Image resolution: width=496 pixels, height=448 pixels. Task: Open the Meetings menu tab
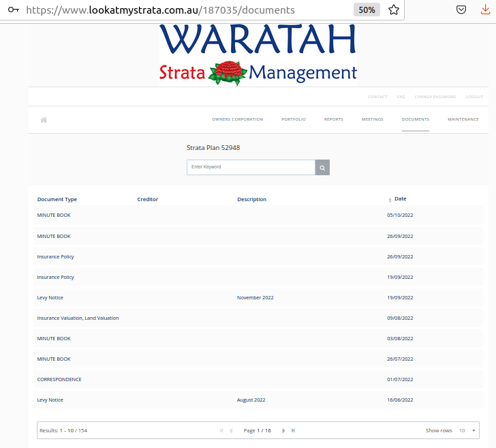point(372,119)
